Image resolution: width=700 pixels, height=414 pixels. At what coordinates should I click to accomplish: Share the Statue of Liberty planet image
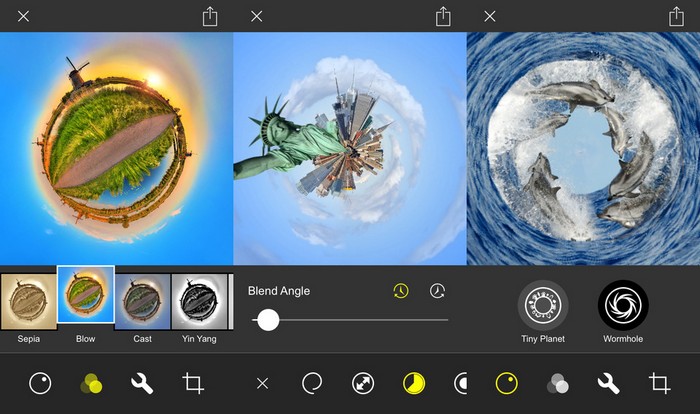[x=443, y=17]
